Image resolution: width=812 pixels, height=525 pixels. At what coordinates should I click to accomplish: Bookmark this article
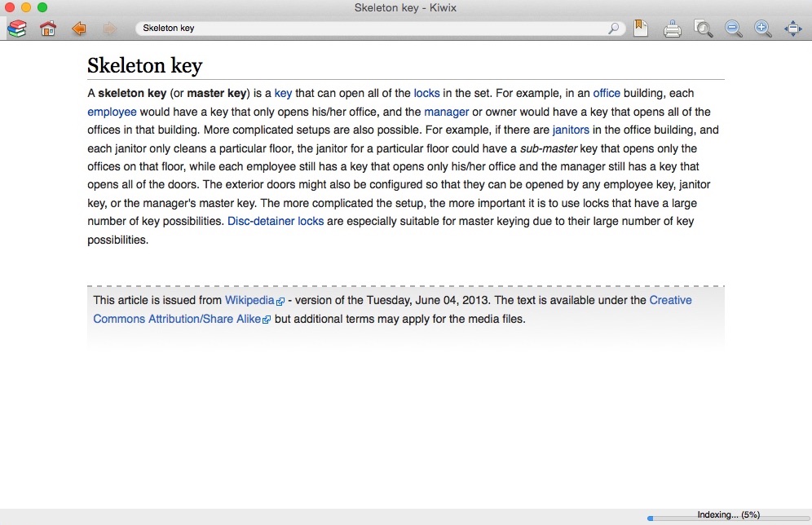(641, 29)
